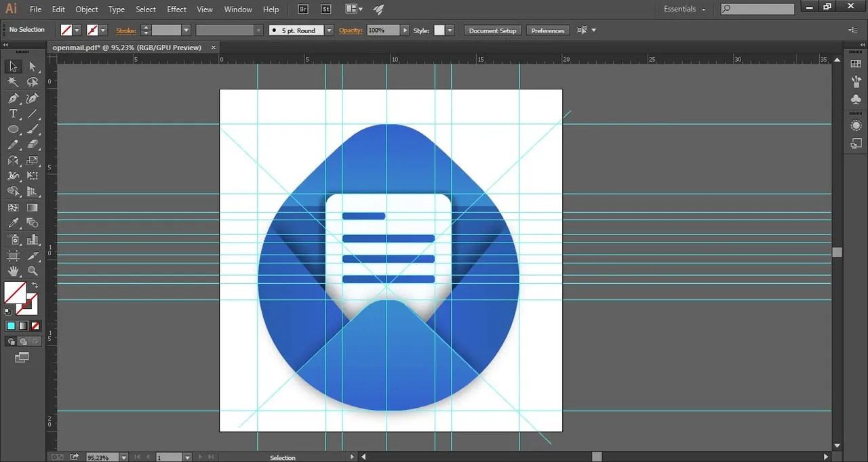Select the Eraser tool
The height and width of the screenshot is (462, 868).
tap(33, 145)
